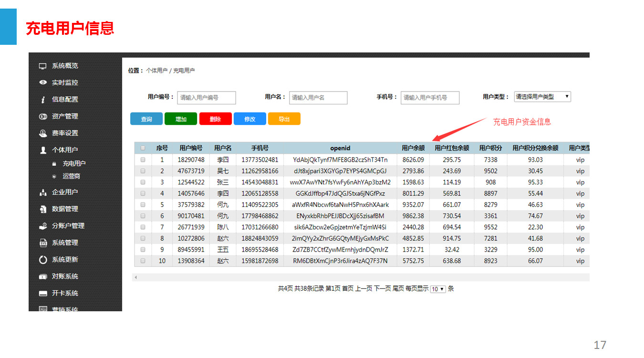
Task: Open the rows-per-page dropdown showing 10
Action: [x=437, y=289]
